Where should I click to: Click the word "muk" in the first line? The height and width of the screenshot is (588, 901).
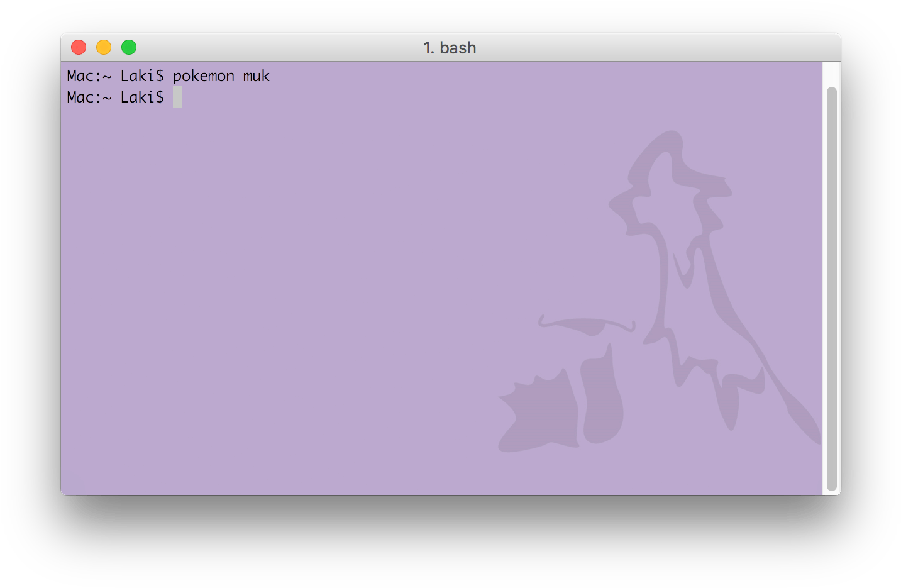(x=256, y=76)
